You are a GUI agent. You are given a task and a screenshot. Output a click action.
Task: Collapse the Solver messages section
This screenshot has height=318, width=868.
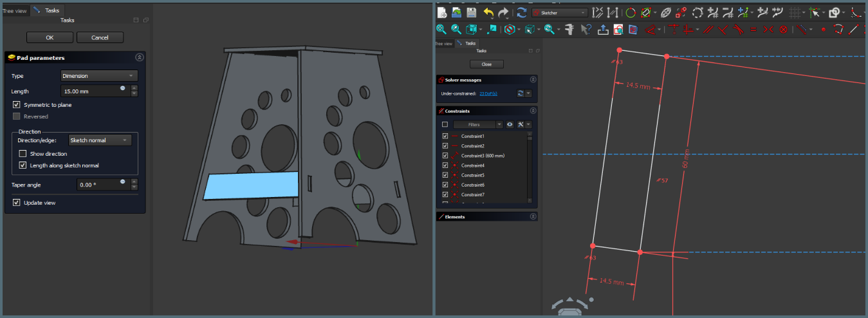pyautogui.click(x=533, y=80)
